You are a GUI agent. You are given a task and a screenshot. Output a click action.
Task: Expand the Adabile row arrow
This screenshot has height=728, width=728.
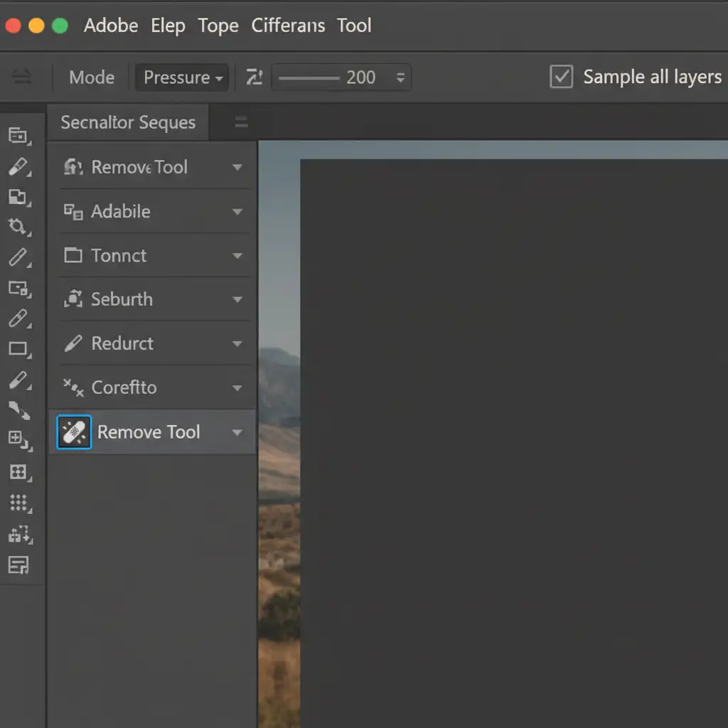pyautogui.click(x=237, y=212)
